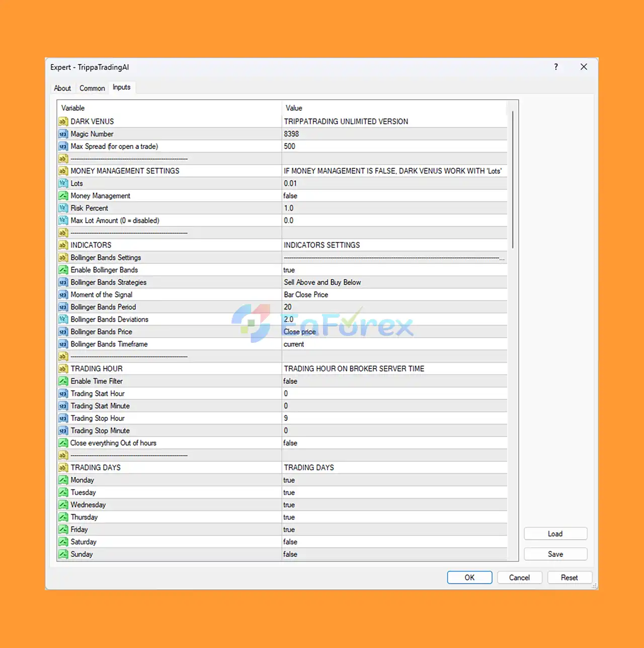Select the TRIPPATRADING UNLIMITED VERSION value cell
644x648 pixels.
click(x=394, y=121)
